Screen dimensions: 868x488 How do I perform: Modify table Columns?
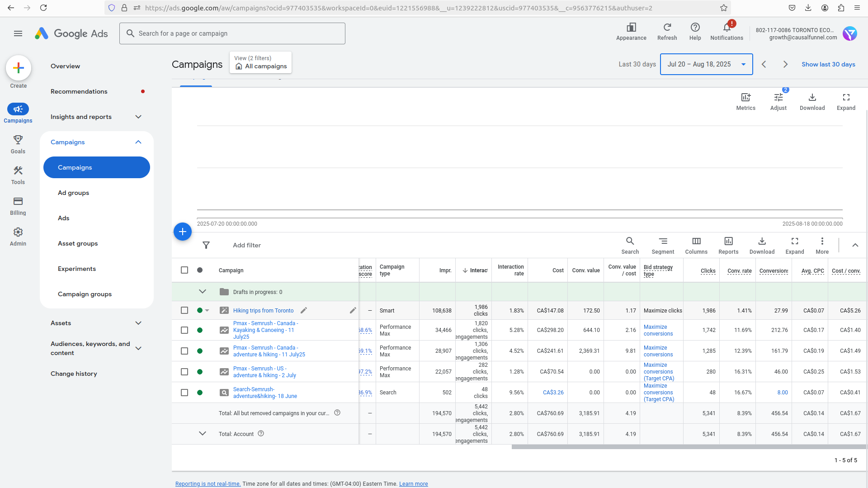tap(696, 246)
